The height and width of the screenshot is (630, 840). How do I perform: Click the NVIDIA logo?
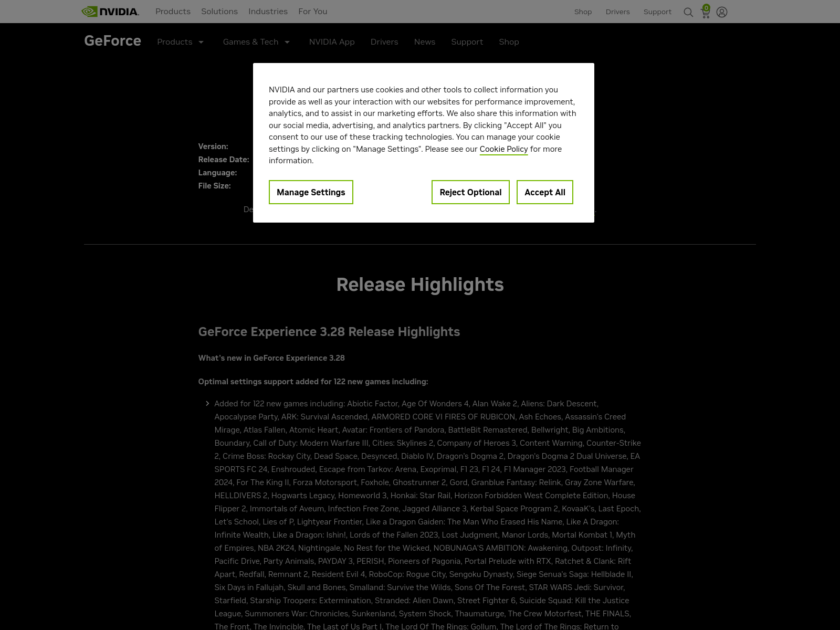coord(110,12)
